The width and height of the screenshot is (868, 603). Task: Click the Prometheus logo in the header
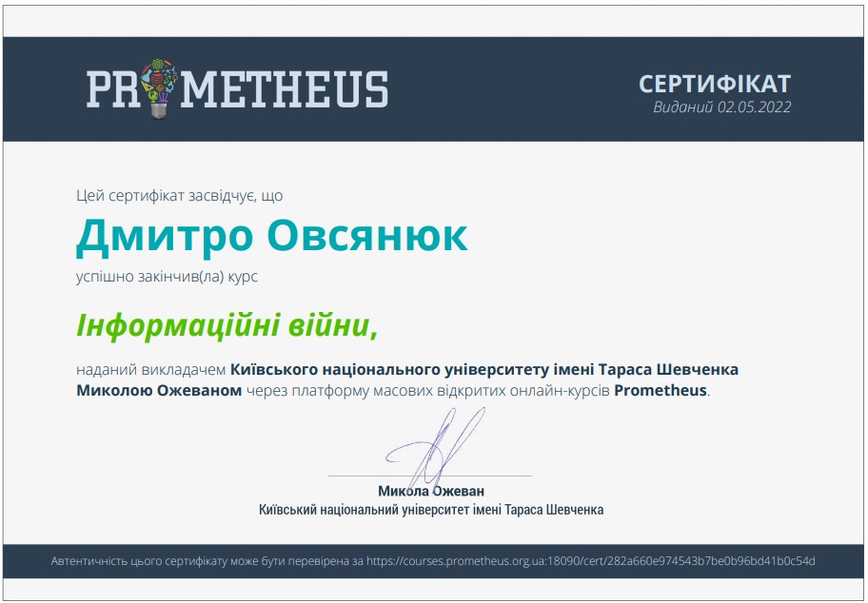click(237, 88)
